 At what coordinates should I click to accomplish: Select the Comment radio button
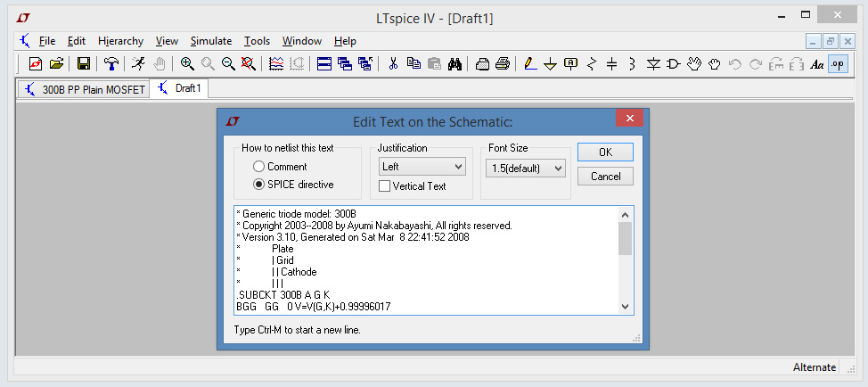259,167
